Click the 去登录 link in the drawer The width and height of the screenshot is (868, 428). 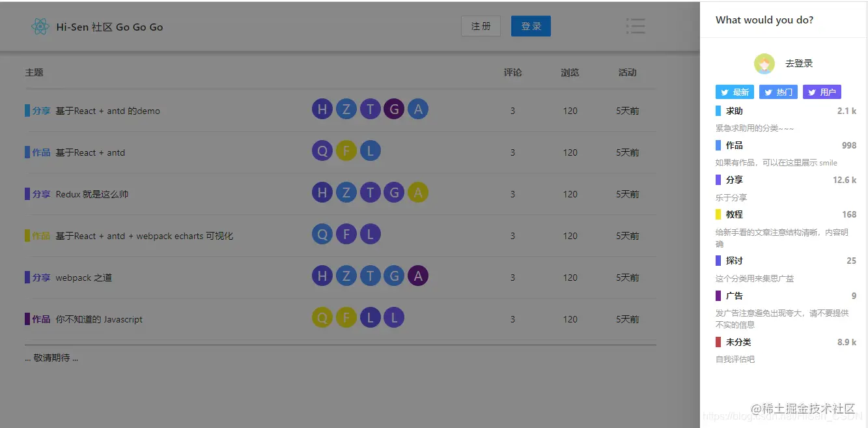(x=799, y=63)
